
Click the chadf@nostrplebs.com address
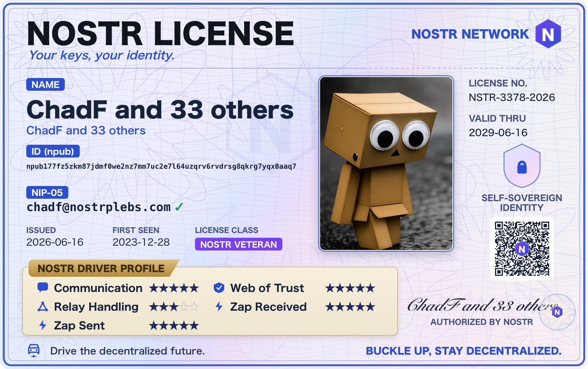(x=99, y=207)
